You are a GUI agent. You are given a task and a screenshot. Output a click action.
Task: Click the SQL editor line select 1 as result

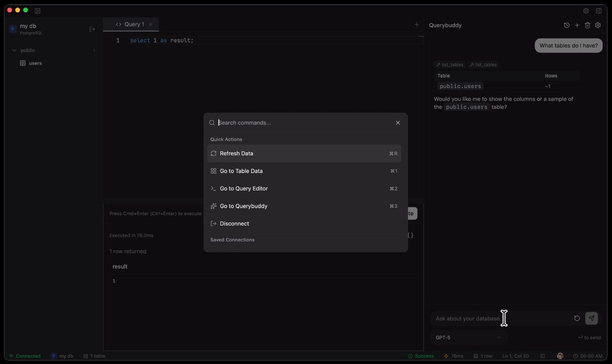(162, 41)
